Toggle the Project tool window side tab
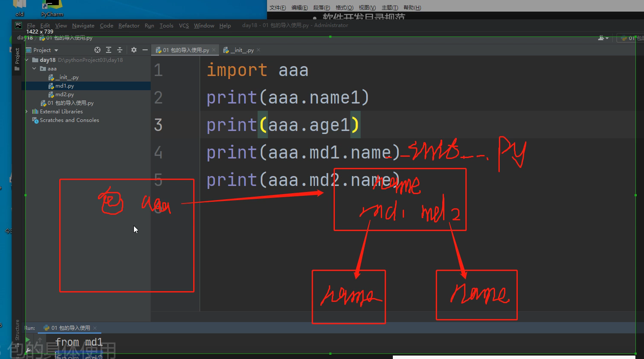This screenshot has height=359, width=644. [x=17, y=59]
